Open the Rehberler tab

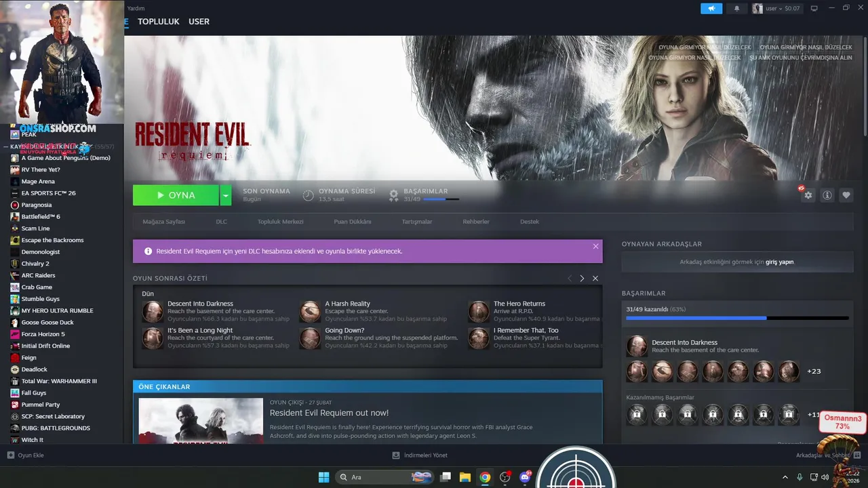click(476, 222)
